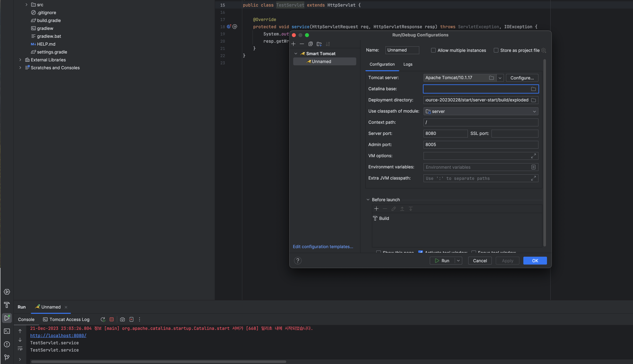Take a thread dump with camera icon
The width and height of the screenshot is (633, 364).
click(x=122, y=319)
